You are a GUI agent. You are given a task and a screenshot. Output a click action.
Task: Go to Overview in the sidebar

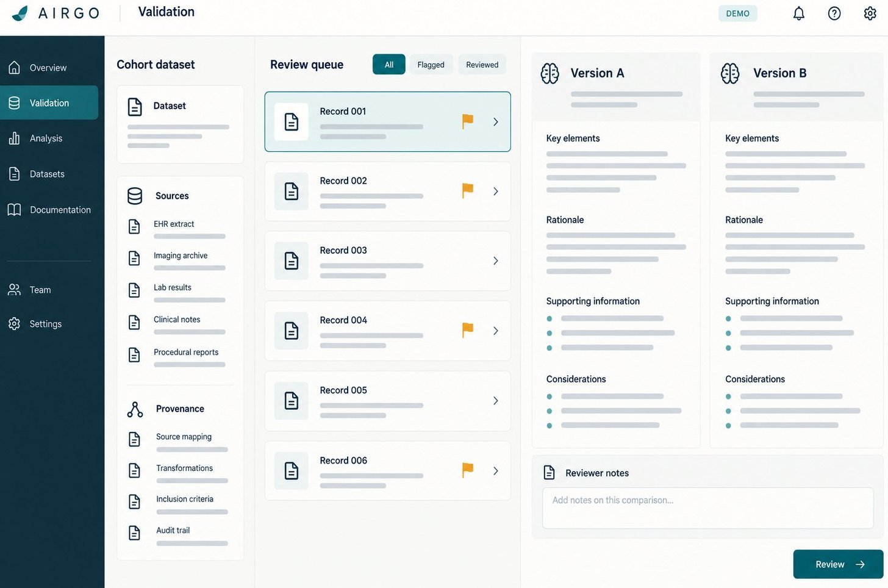49,68
